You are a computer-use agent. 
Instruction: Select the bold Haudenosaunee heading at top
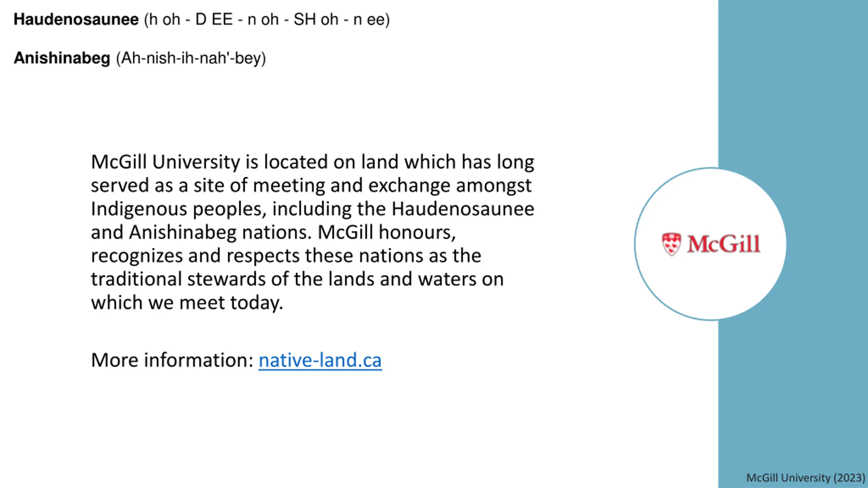tap(76, 19)
